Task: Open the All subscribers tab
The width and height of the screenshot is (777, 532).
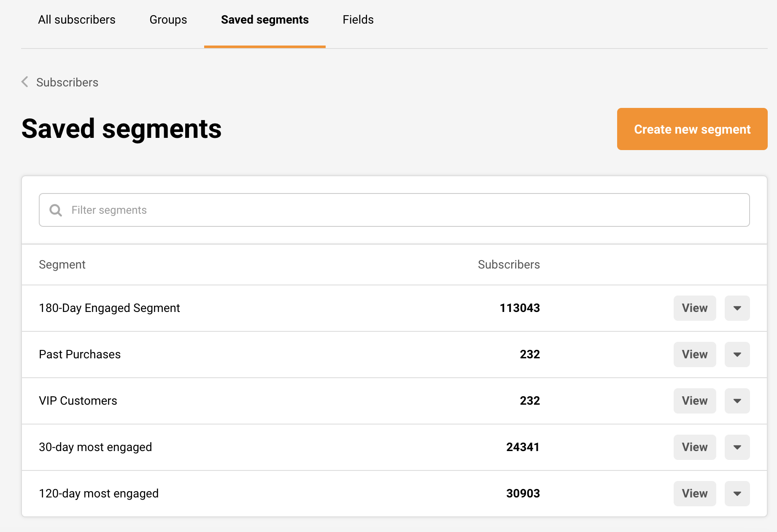Action: 76,20
